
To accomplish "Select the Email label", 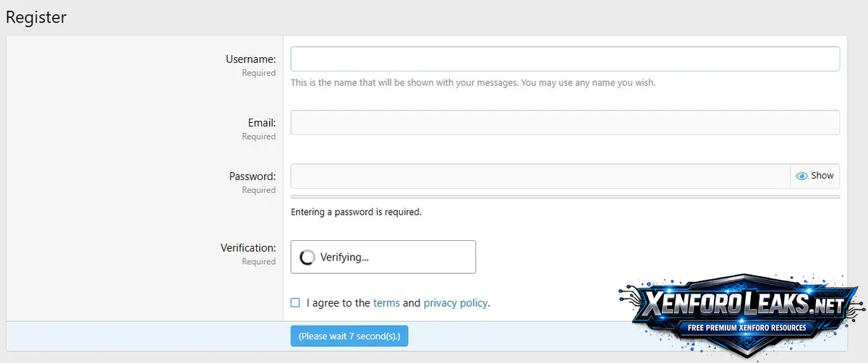I will pyautogui.click(x=262, y=123).
